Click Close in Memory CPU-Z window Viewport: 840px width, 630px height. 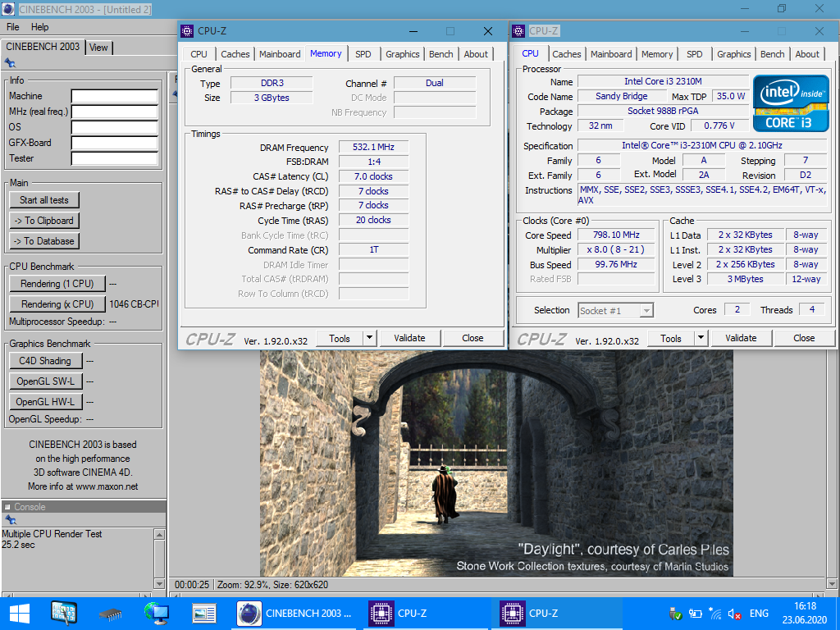pyautogui.click(x=472, y=338)
